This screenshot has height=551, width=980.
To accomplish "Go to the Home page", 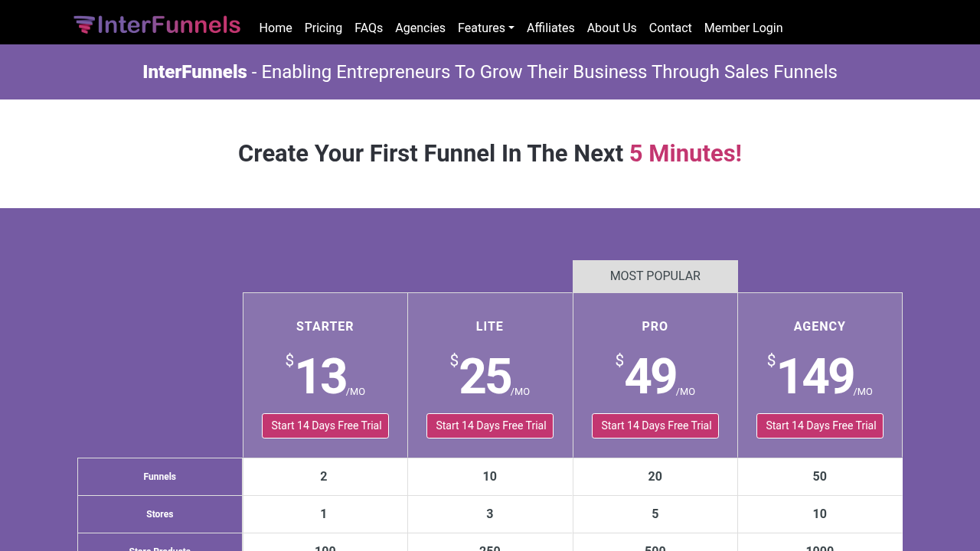I will click(x=276, y=28).
